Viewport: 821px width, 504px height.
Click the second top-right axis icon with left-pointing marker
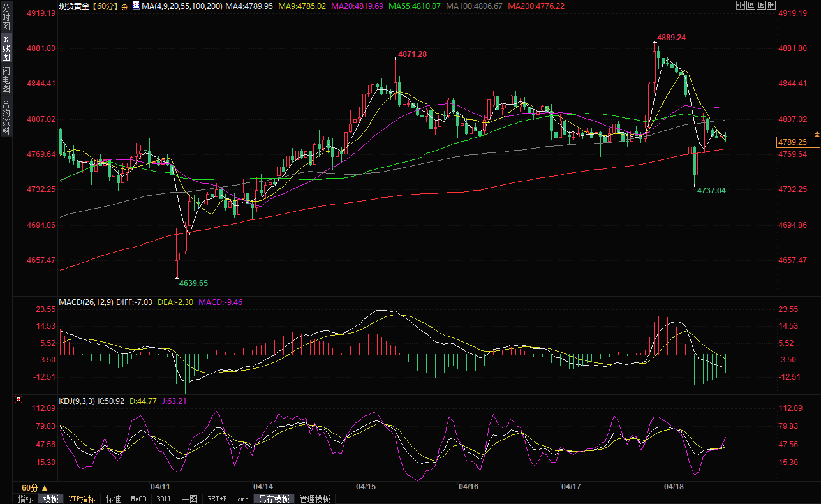click(751, 6)
